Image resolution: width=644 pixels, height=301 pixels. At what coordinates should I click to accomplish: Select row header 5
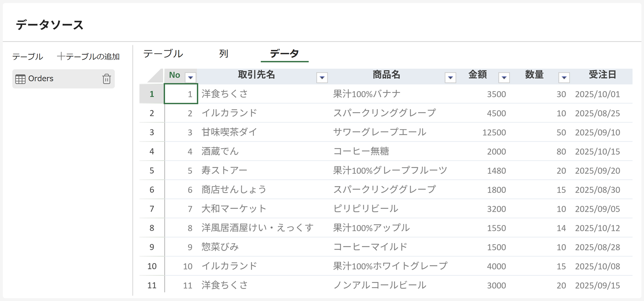(152, 170)
